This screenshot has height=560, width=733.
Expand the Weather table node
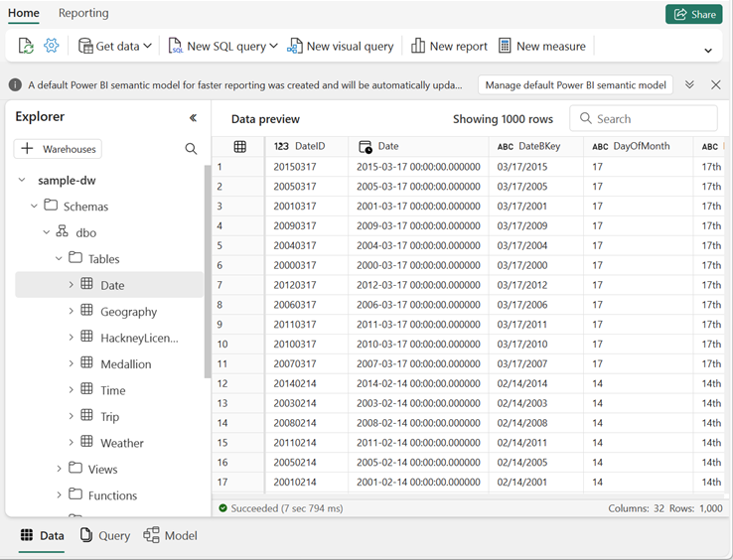pos(72,442)
